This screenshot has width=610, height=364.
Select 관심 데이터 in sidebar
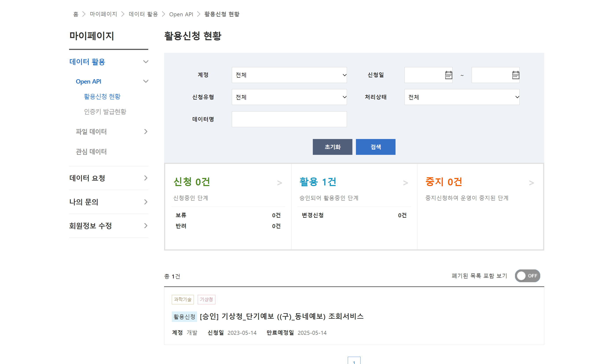91,152
